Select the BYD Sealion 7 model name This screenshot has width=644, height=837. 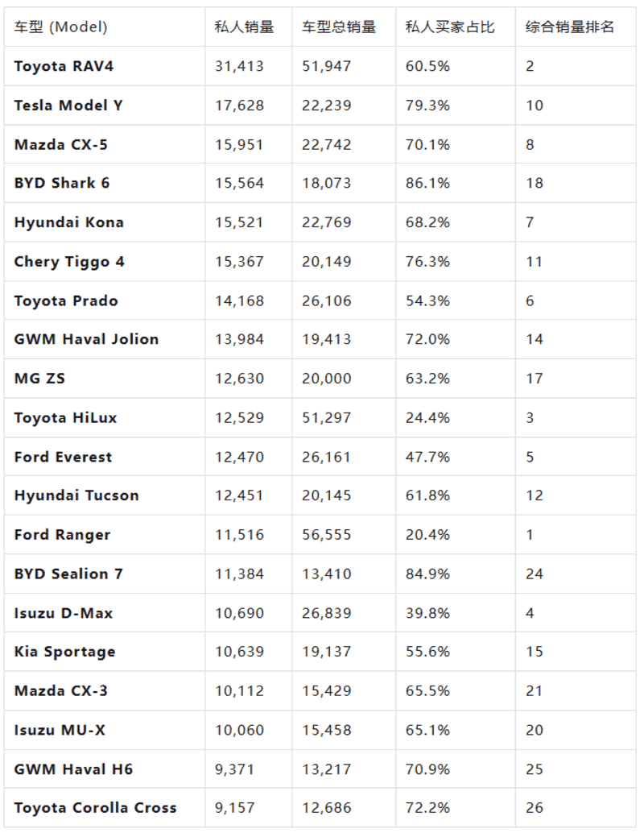pos(68,574)
